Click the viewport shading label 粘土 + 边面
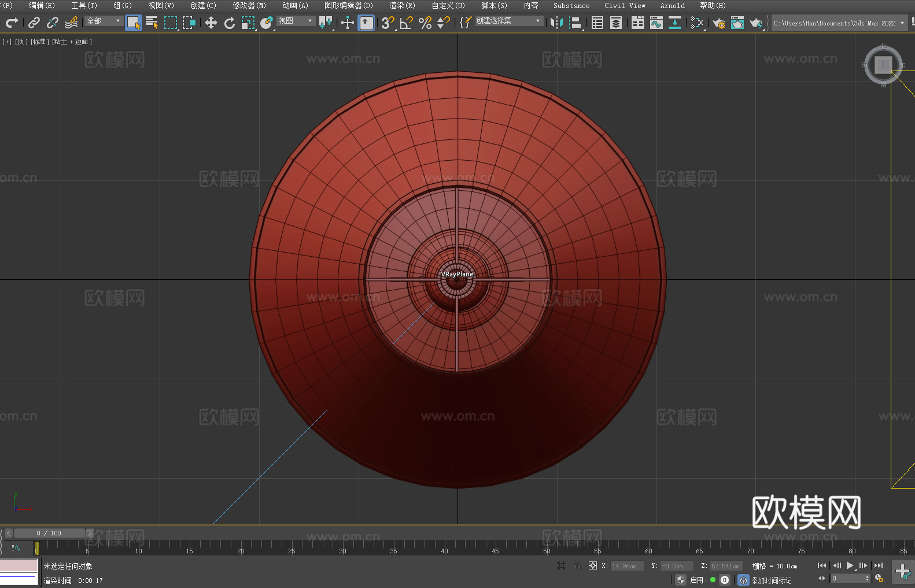The image size is (915, 588). 72,42
